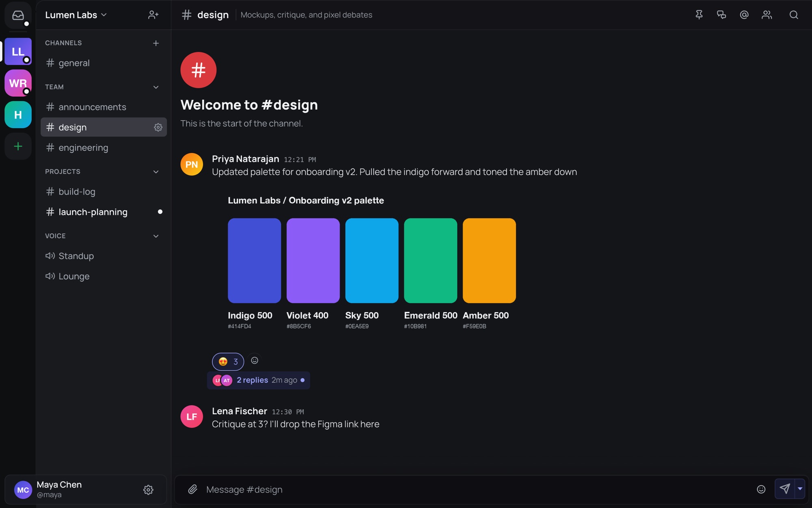Open the launch-planning channel
Viewport: 812px width, 508px height.
tap(104, 212)
